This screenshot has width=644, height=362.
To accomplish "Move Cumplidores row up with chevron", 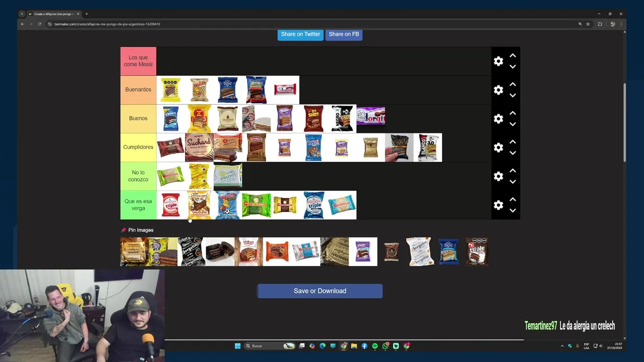I will coord(512,142).
